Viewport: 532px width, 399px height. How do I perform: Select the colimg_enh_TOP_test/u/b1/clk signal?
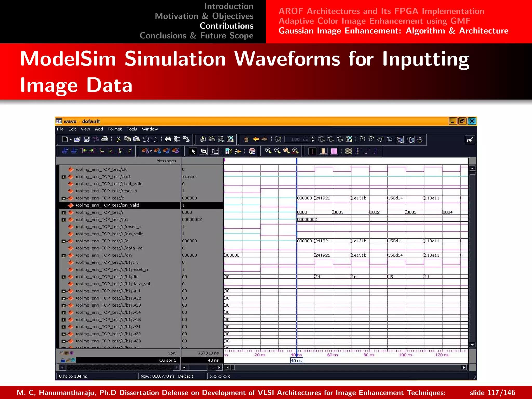click(107, 262)
